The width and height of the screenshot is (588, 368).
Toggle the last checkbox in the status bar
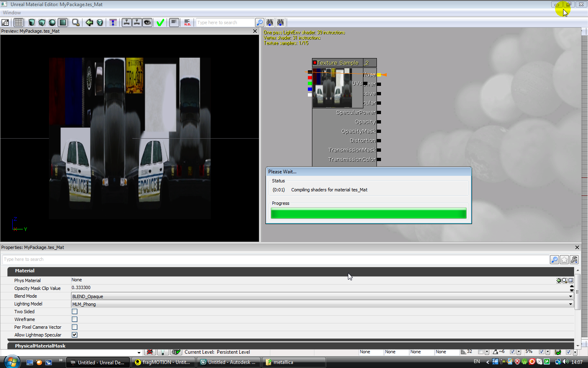tap(568, 352)
